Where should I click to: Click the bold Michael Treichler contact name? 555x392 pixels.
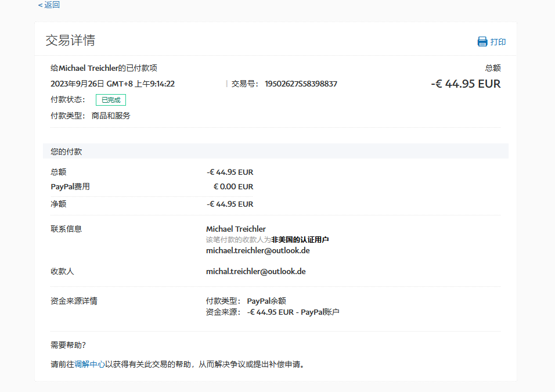(x=236, y=229)
